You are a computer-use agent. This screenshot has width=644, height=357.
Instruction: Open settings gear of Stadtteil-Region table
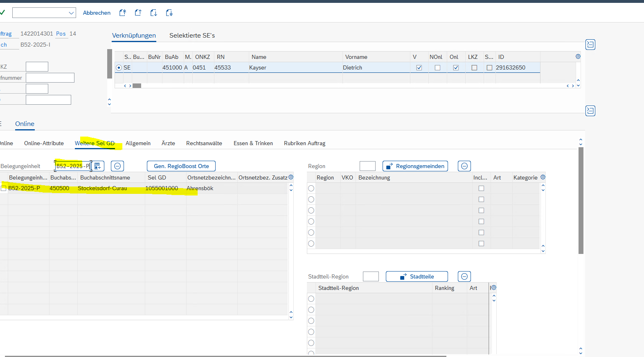pos(494,287)
